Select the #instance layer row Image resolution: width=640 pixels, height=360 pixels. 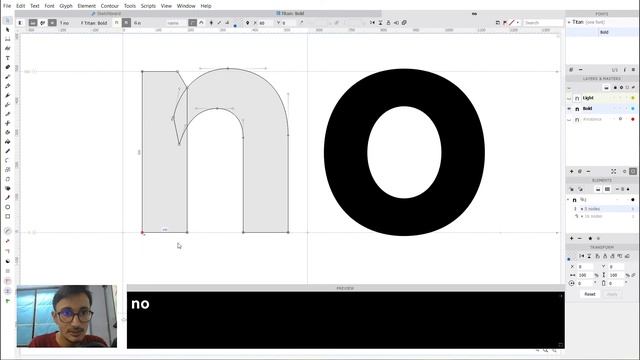(x=602, y=119)
